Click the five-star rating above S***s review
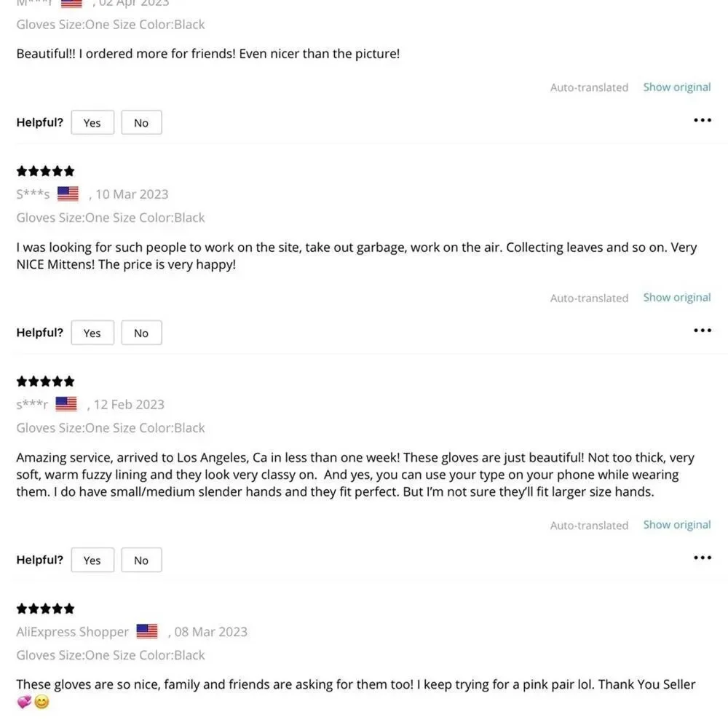The height and width of the screenshot is (728, 728). pyautogui.click(x=45, y=171)
